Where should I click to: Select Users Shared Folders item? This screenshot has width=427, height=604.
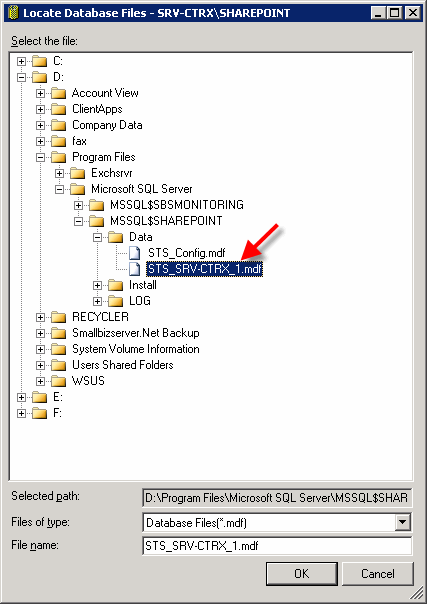pyautogui.click(x=123, y=365)
